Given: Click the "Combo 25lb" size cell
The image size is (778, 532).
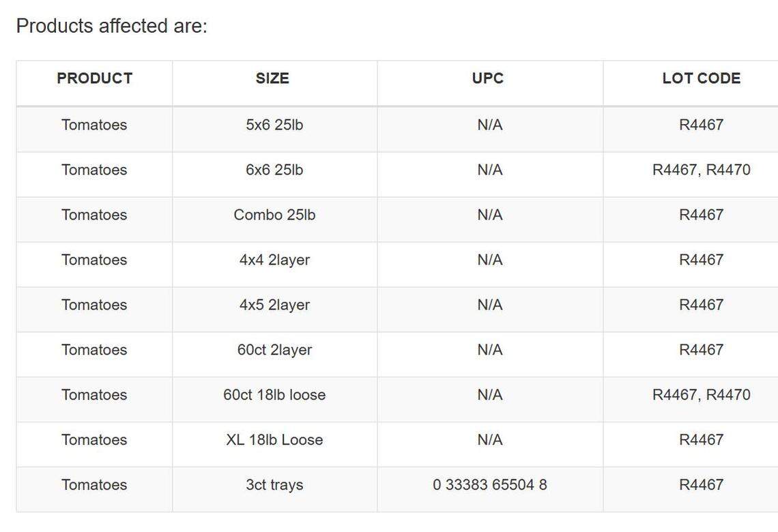Looking at the screenshot, I should tap(274, 215).
